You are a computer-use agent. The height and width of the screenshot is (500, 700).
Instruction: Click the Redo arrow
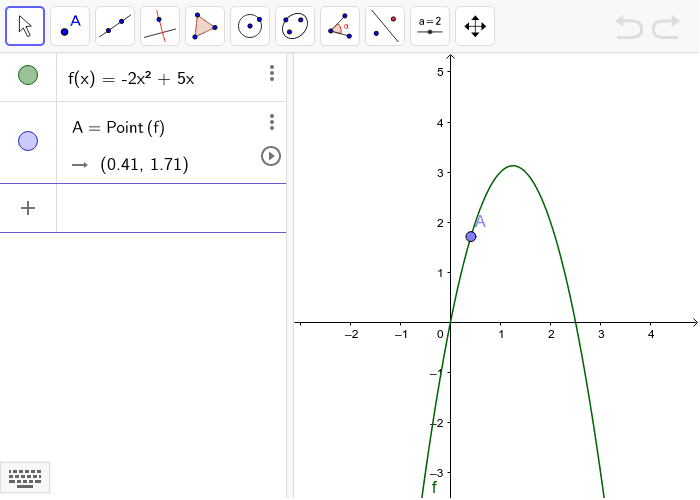pos(666,27)
